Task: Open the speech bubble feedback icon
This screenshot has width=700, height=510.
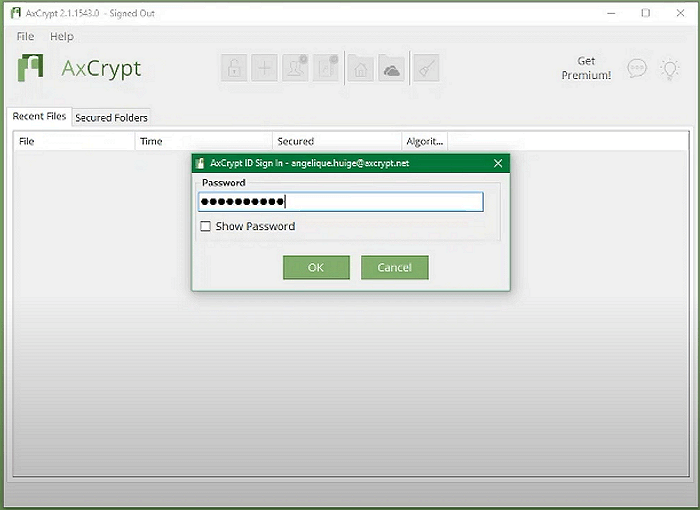Action: click(x=637, y=68)
